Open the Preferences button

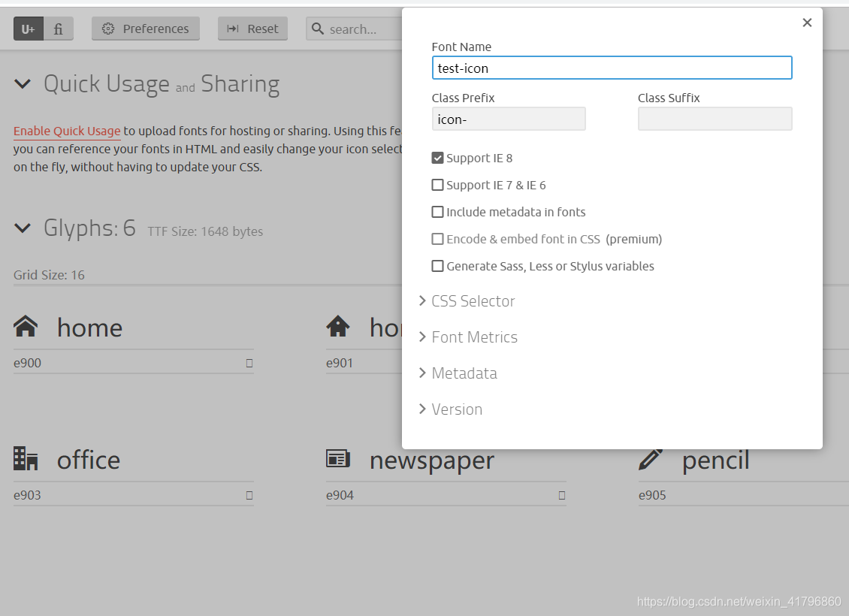[146, 29]
